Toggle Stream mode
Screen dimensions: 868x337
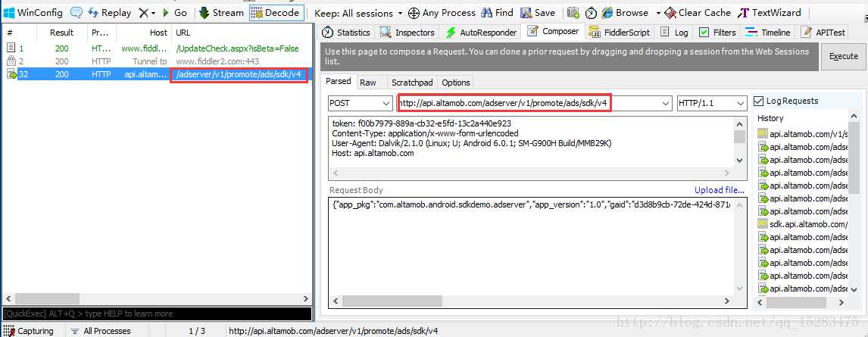click(221, 12)
